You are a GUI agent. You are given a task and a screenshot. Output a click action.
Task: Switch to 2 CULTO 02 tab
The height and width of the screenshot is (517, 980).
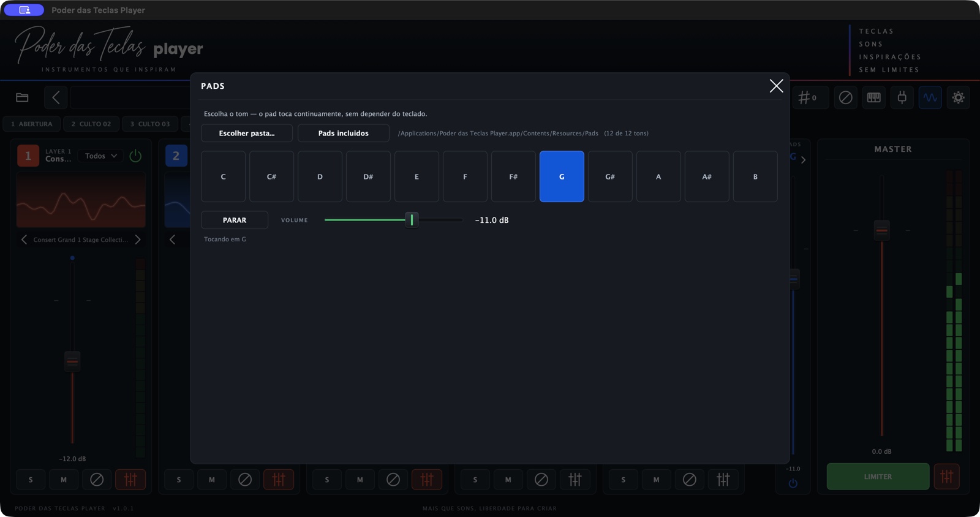click(x=91, y=124)
